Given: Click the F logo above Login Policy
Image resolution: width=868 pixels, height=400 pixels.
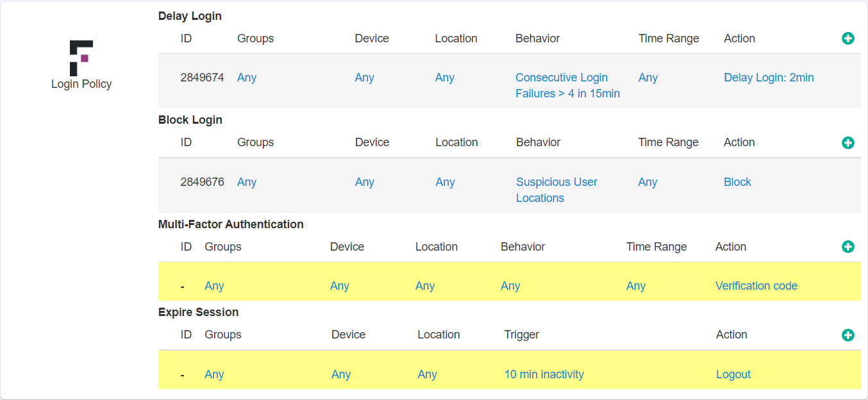Looking at the screenshot, I should (x=81, y=57).
